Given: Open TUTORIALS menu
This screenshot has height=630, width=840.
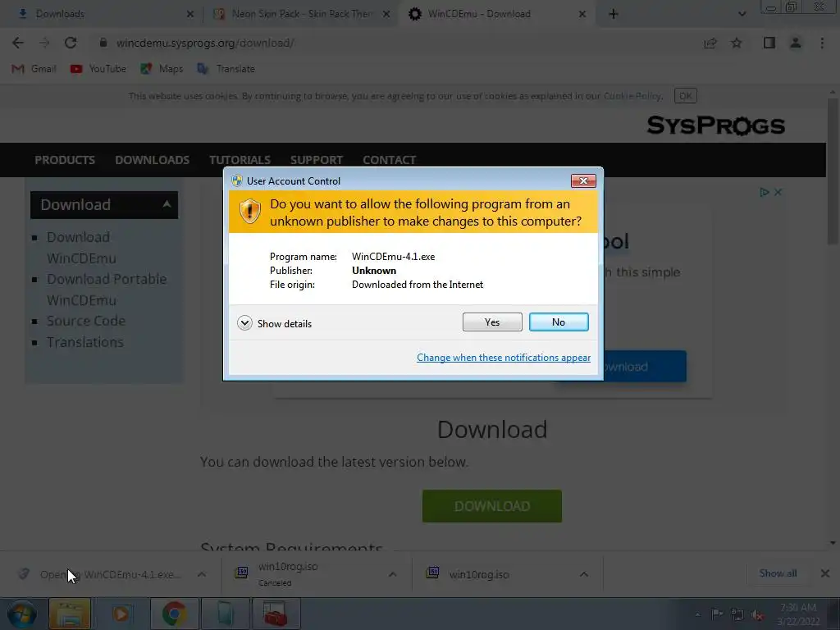Looking at the screenshot, I should [x=240, y=160].
